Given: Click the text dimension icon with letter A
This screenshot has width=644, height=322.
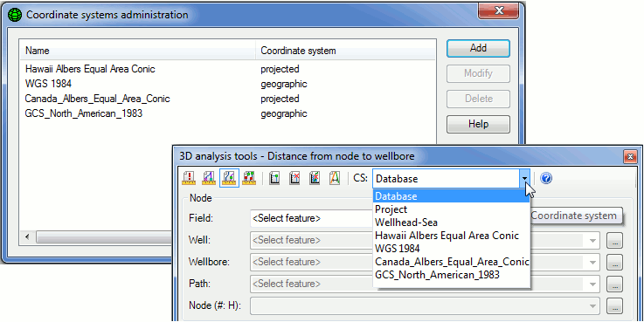Looking at the screenshot, I should click(x=335, y=178).
